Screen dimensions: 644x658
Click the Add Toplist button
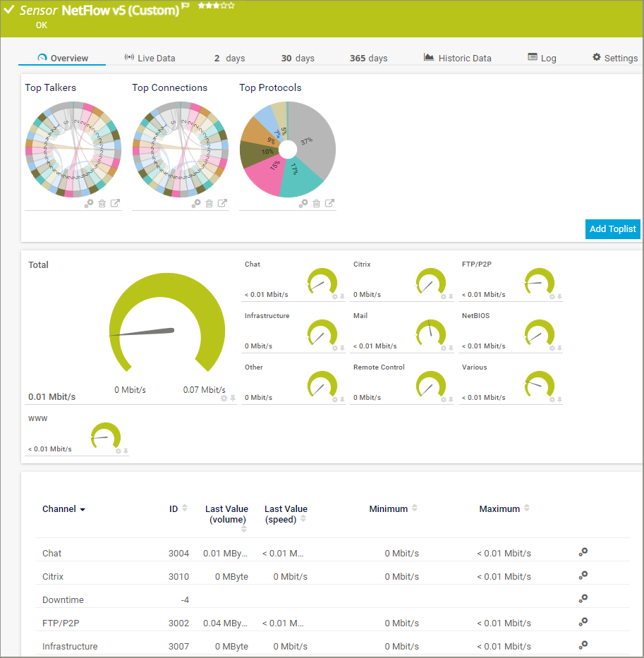[x=612, y=229]
